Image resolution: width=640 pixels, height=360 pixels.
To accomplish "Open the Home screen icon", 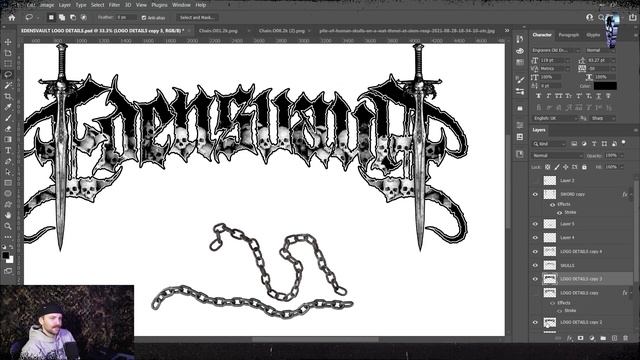I will 11,18.
